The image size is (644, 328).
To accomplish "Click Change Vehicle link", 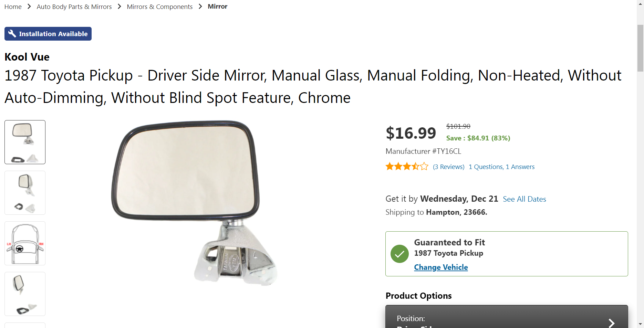I will tap(441, 267).
